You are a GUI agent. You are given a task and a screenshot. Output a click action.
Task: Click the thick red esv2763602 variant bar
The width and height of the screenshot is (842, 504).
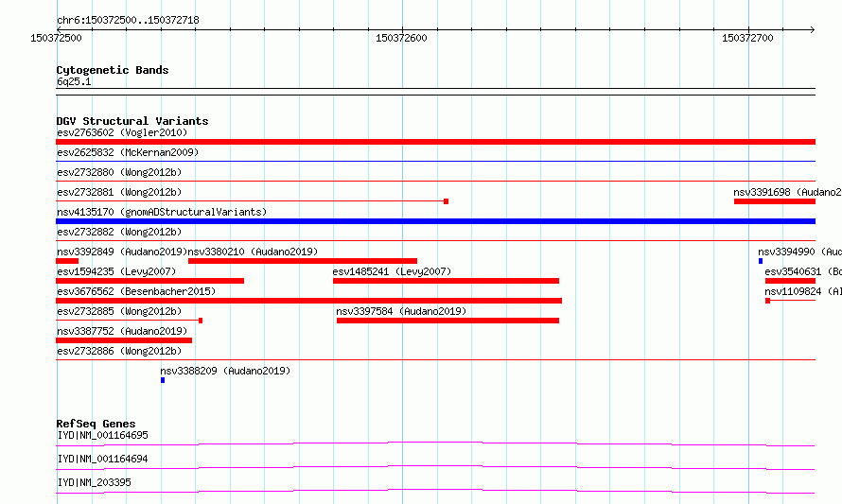[435, 142]
